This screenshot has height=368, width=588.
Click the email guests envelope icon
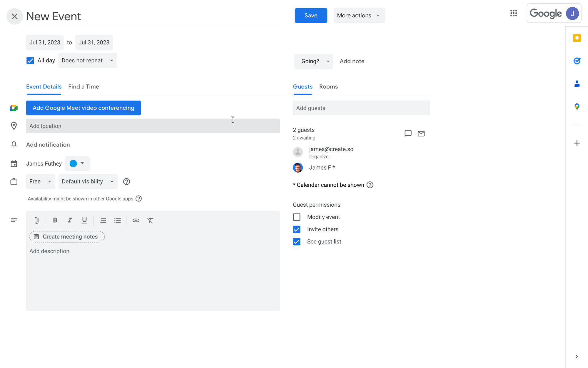(421, 134)
